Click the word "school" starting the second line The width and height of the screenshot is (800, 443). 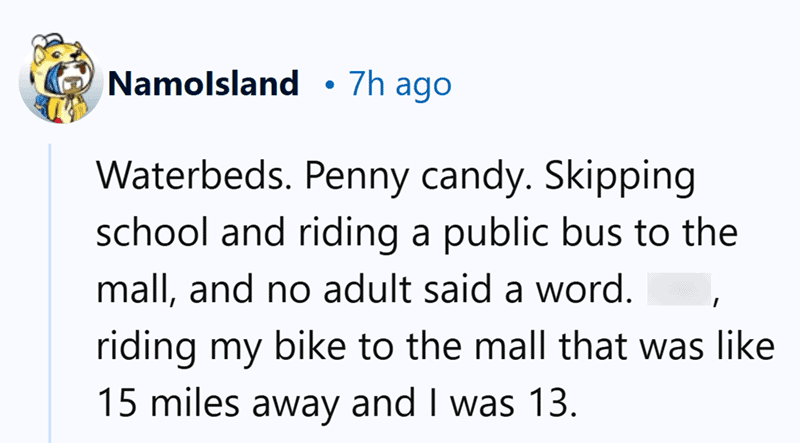click(x=152, y=232)
